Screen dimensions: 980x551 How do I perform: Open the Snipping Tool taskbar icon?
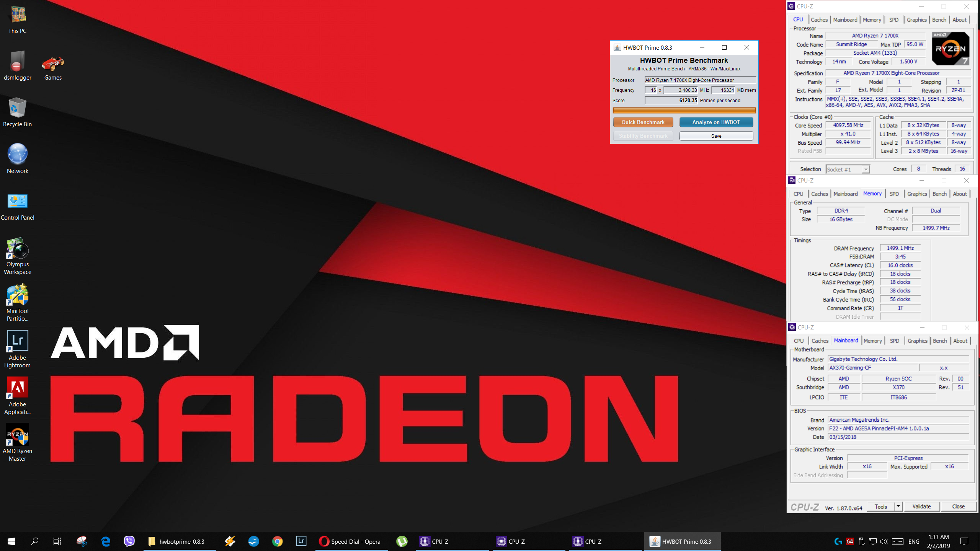pyautogui.click(x=82, y=541)
